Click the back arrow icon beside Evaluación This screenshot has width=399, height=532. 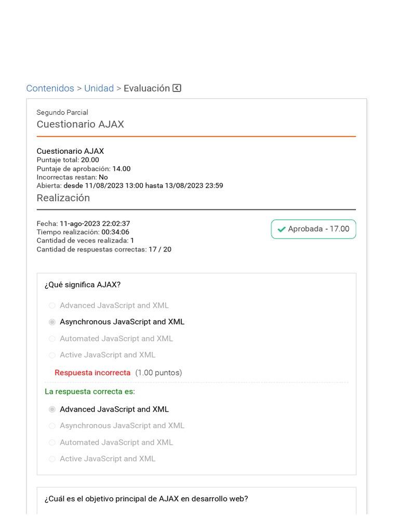click(x=177, y=88)
